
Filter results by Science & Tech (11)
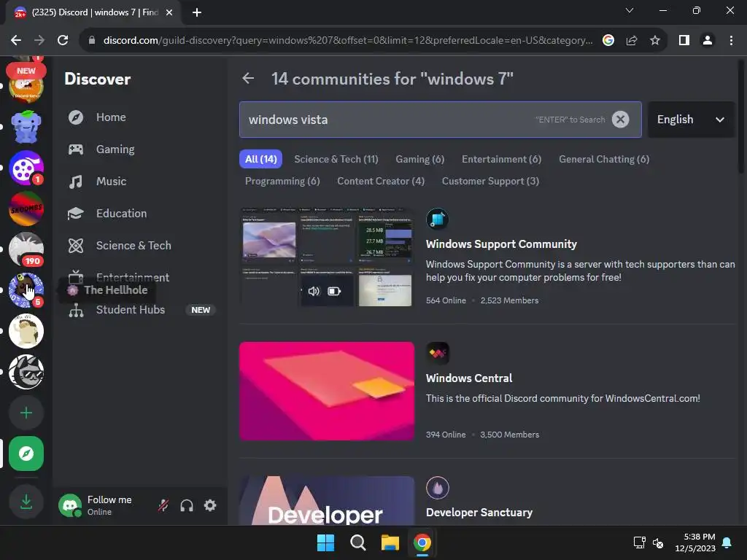[x=336, y=159]
